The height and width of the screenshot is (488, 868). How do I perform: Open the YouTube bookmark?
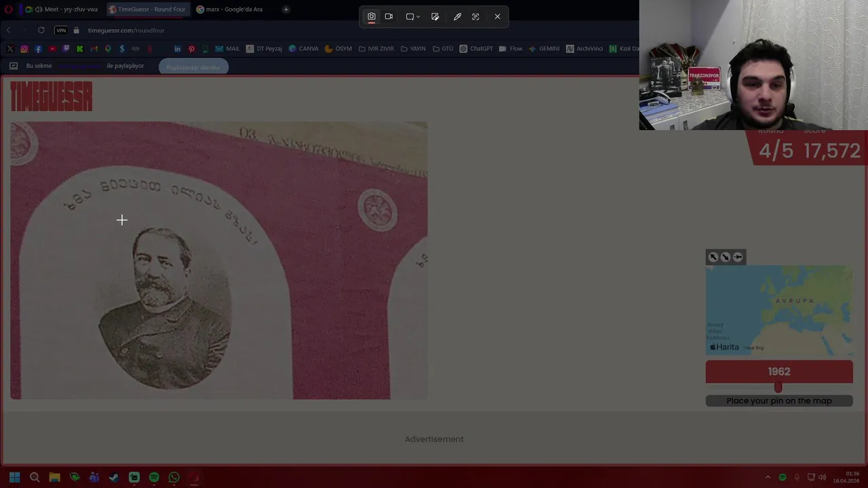(x=52, y=49)
